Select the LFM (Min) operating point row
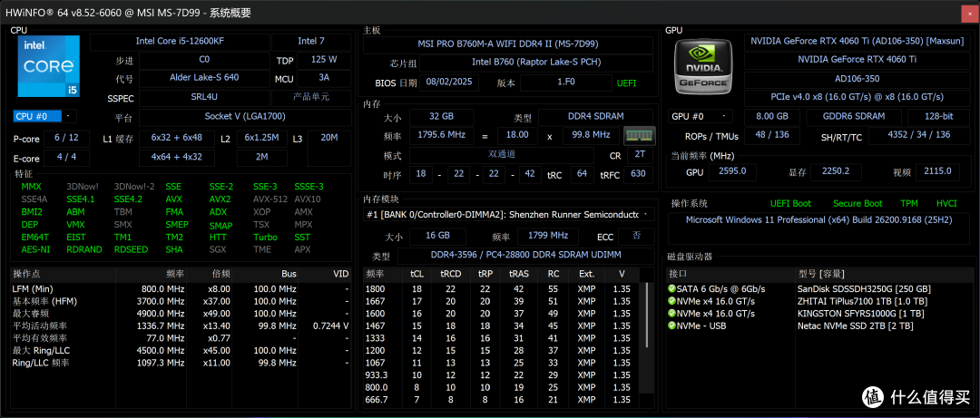980x418 pixels. pos(181,288)
